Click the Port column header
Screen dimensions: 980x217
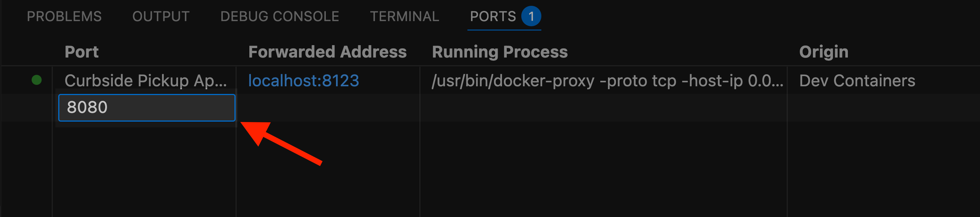coord(82,52)
